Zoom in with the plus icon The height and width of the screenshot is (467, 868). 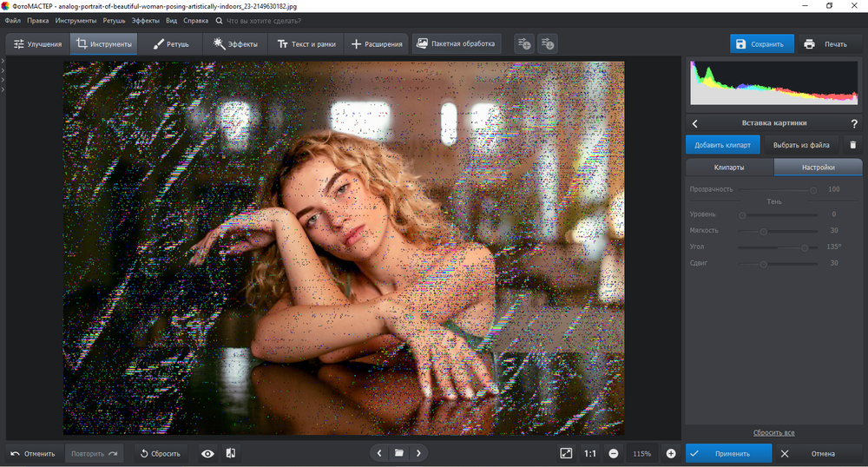[670, 453]
